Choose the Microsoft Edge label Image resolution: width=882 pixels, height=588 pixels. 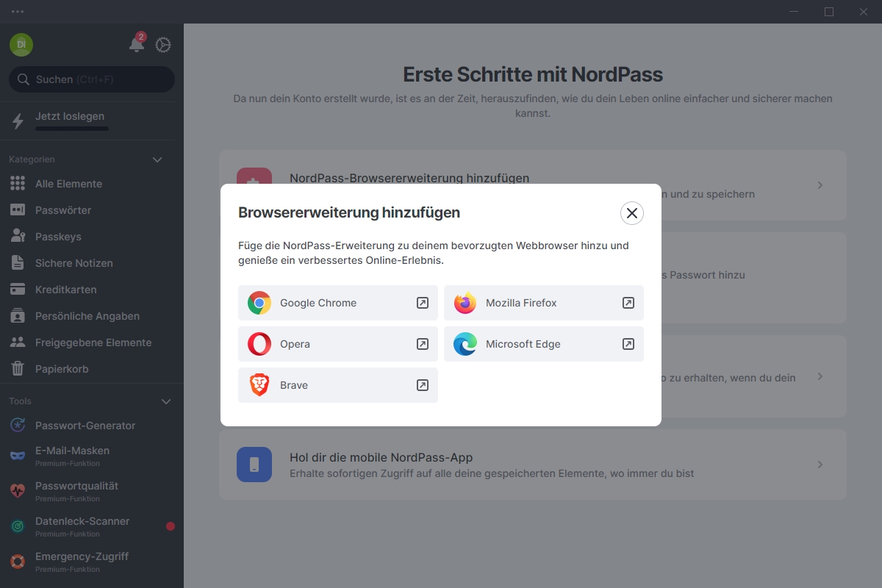pyautogui.click(x=523, y=344)
